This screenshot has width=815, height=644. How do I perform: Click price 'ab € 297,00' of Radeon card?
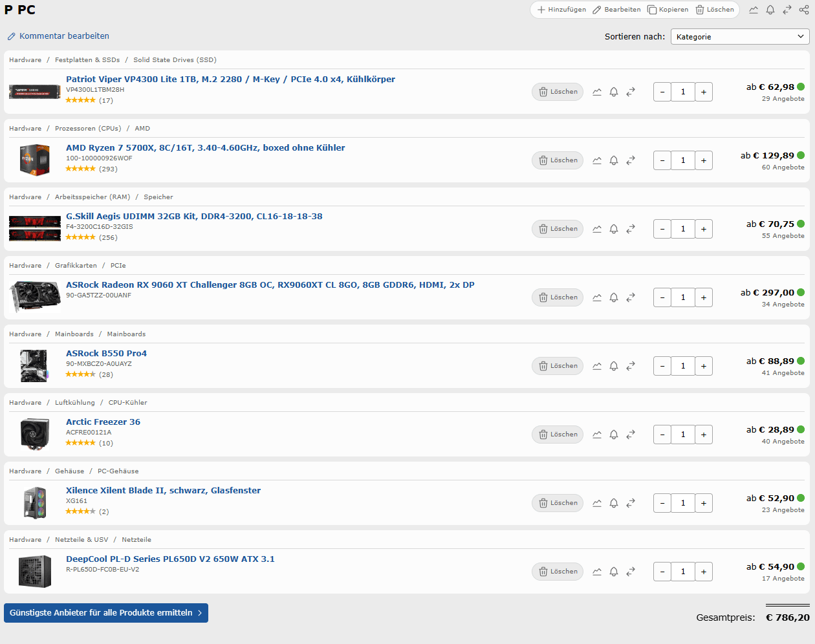[x=767, y=293]
